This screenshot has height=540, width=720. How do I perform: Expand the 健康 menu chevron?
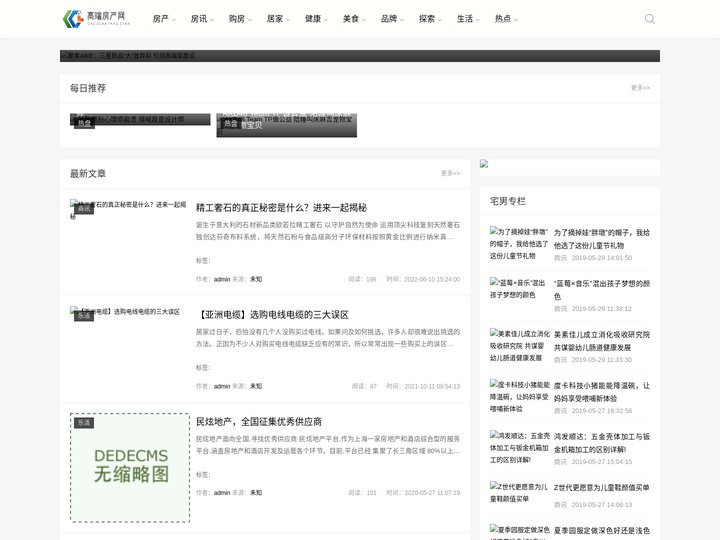(326, 20)
